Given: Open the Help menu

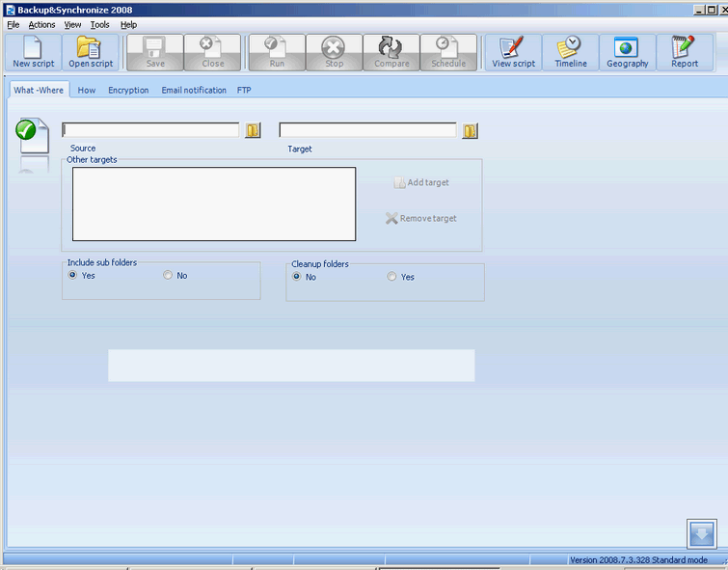Looking at the screenshot, I should point(128,25).
